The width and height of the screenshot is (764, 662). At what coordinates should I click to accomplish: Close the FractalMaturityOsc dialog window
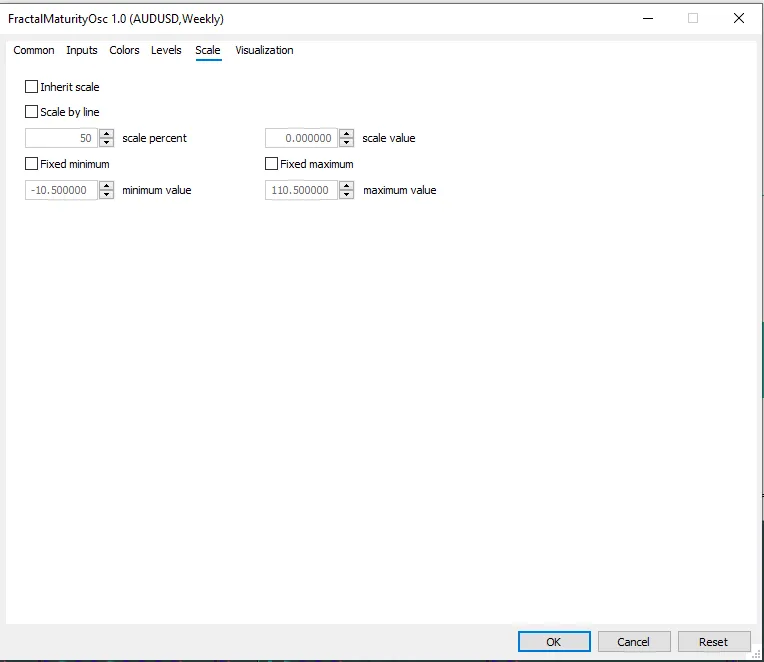[739, 19]
